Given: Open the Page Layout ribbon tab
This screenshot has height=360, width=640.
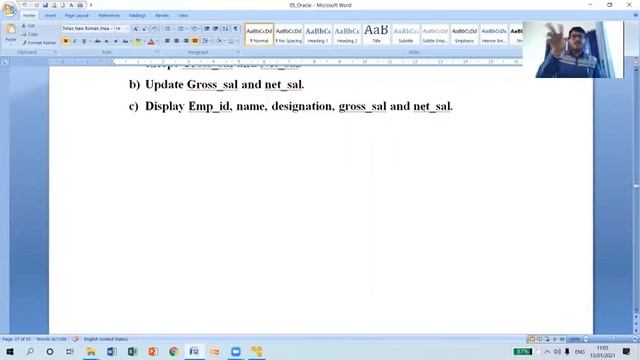Looking at the screenshot, I should click(x=77, y=16).
